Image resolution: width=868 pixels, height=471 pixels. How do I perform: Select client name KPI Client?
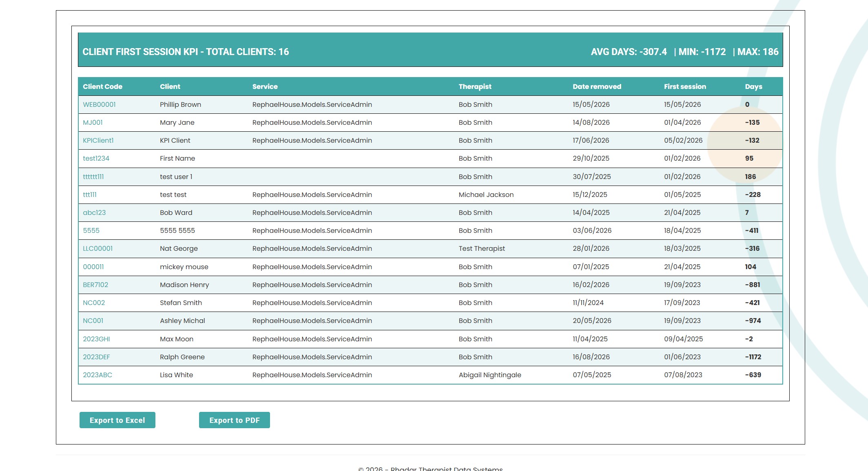tap(175, 140)
